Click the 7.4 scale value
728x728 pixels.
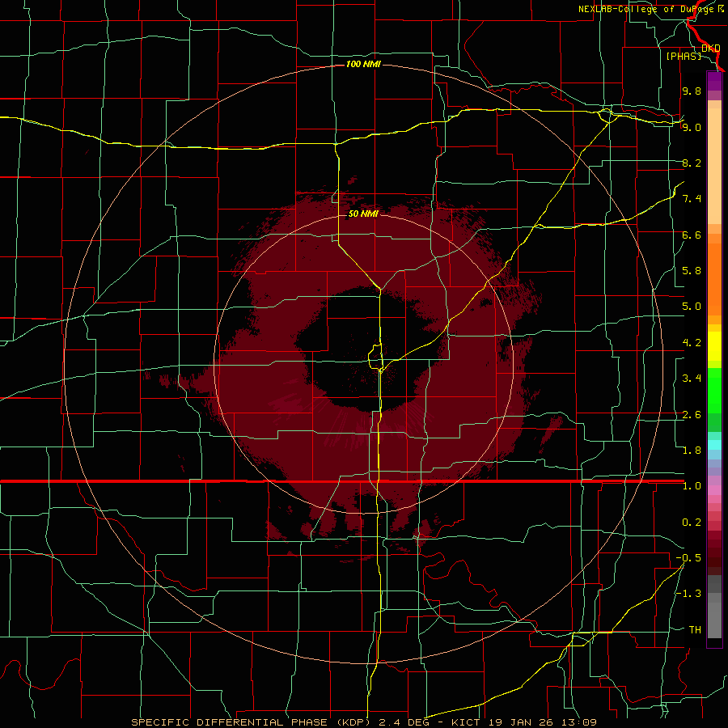point(692,199)
